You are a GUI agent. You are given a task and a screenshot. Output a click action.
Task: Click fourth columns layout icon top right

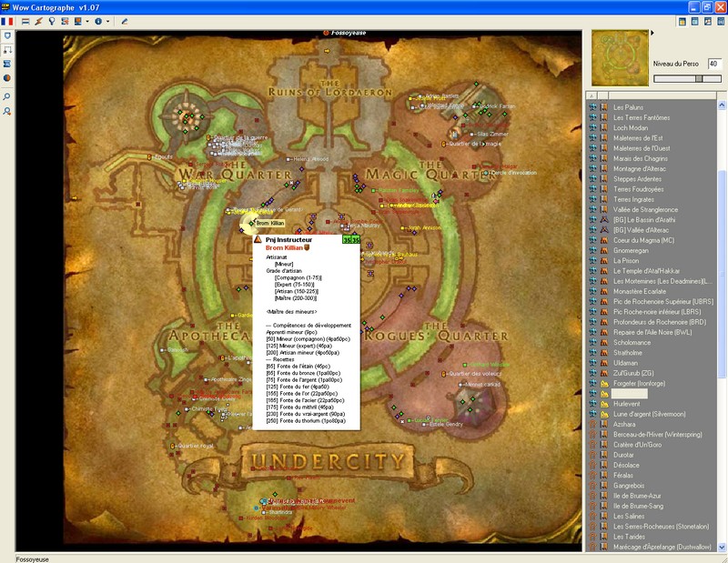(x=721, y=21)
